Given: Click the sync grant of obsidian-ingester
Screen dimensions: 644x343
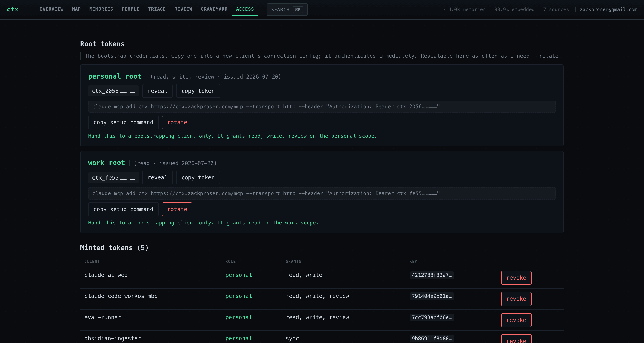Looking at the screenshot, I should tap(292, 338).
